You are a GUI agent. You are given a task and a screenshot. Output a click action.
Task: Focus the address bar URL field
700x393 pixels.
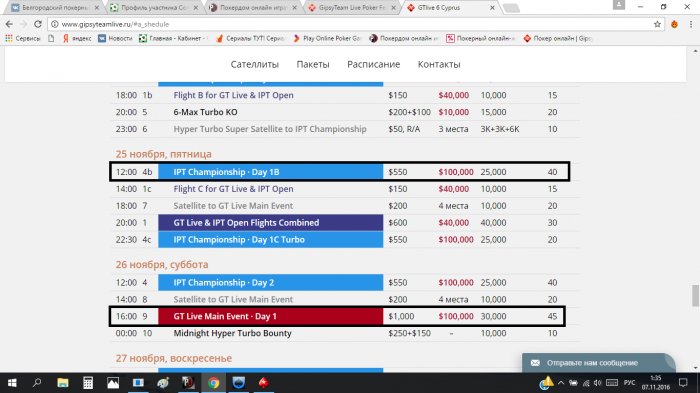[x=353, y=24]
